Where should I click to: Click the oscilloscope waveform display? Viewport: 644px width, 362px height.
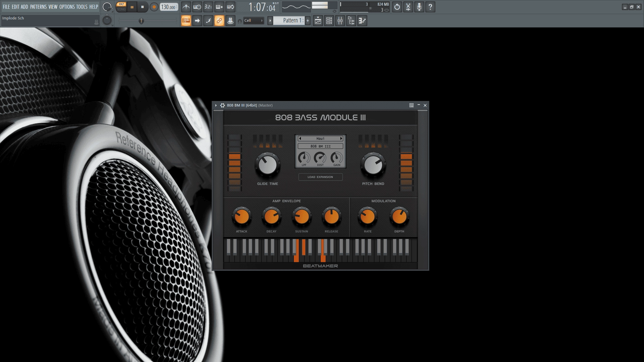(297, 7)
